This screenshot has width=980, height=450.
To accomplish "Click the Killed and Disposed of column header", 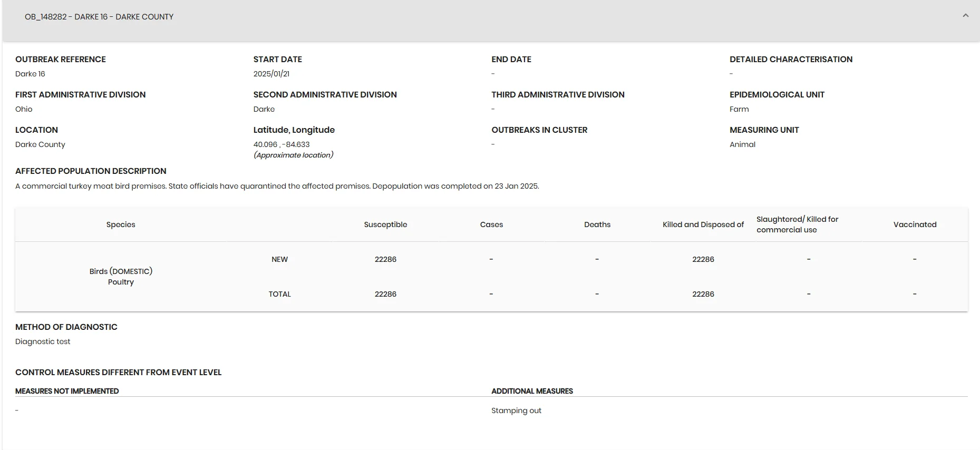I will [x=703, y=224].
